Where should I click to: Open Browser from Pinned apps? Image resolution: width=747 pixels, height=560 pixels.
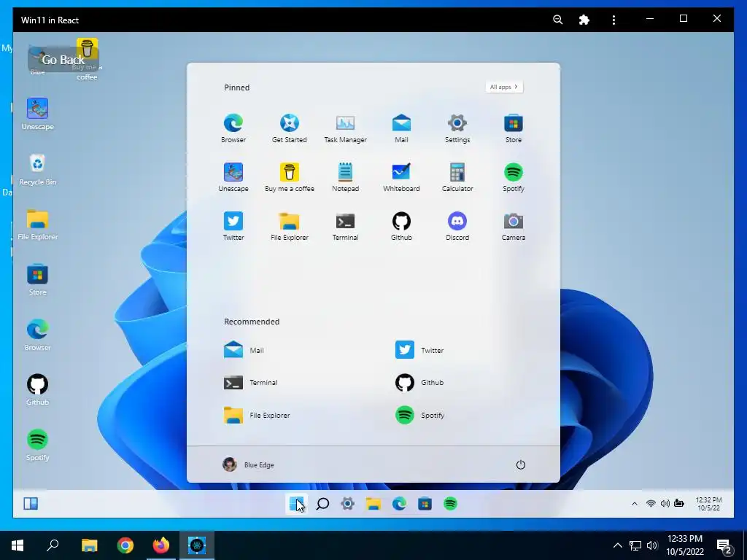pyautogui.click(x=233, y=128)
